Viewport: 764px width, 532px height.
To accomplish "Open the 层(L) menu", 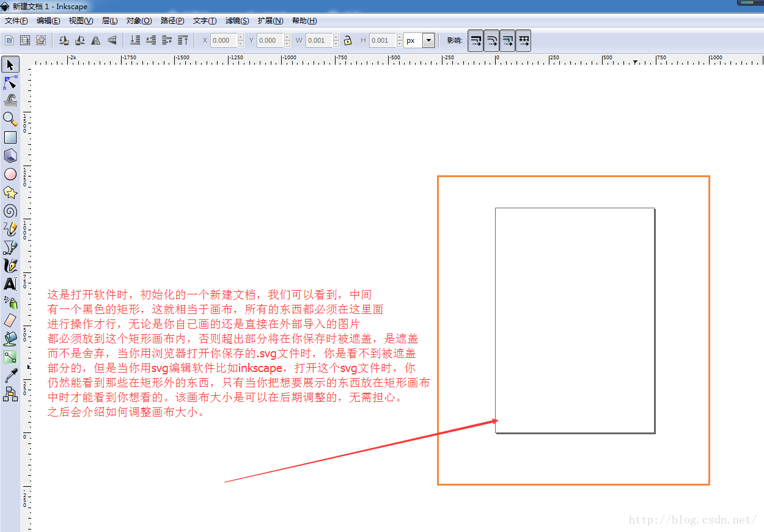I will (110, 21).
